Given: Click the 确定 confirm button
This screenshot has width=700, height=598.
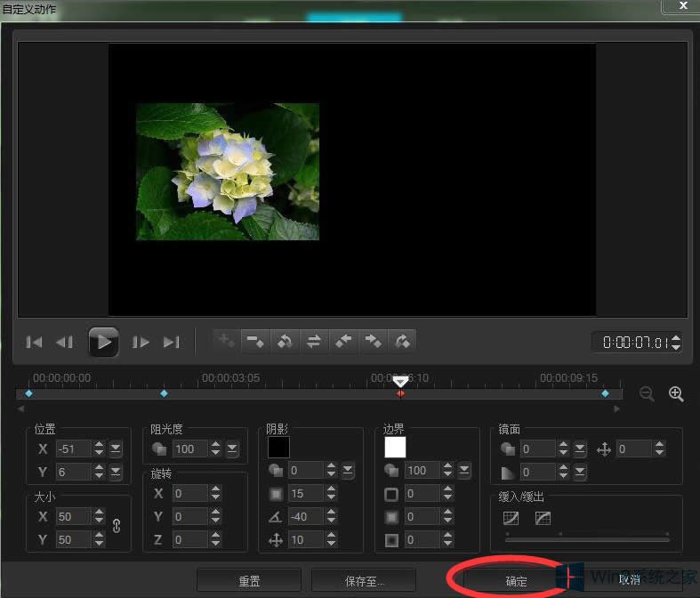Looking at the screenshot, I should pos(516,580).
